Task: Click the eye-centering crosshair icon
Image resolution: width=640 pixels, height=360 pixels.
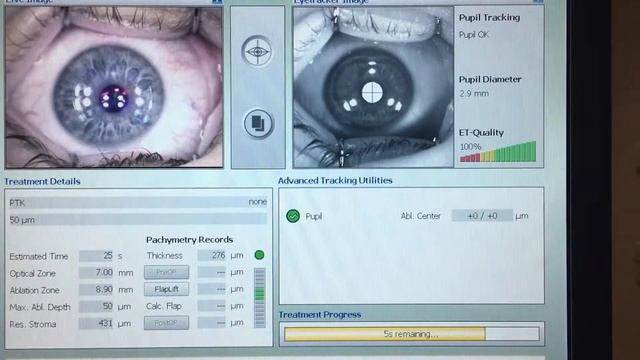Action: [257, 51]
